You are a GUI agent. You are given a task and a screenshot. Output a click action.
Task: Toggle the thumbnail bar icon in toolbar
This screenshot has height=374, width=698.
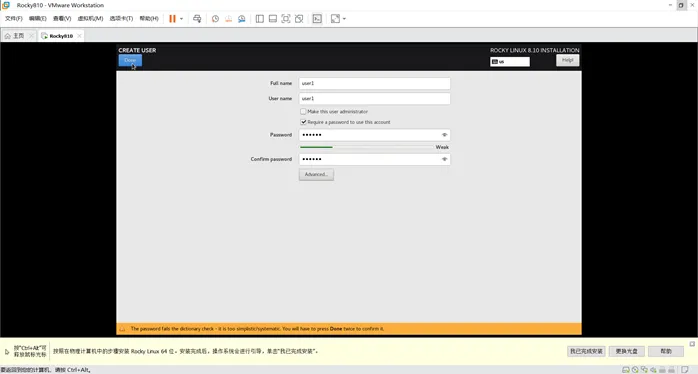click(x=273, y=19)
